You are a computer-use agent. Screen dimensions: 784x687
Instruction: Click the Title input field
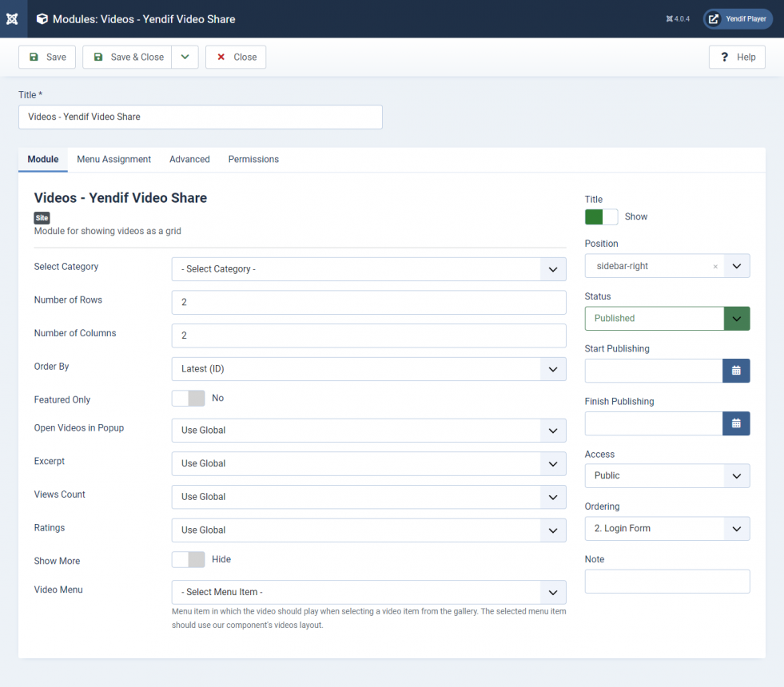tap(201, 117)
